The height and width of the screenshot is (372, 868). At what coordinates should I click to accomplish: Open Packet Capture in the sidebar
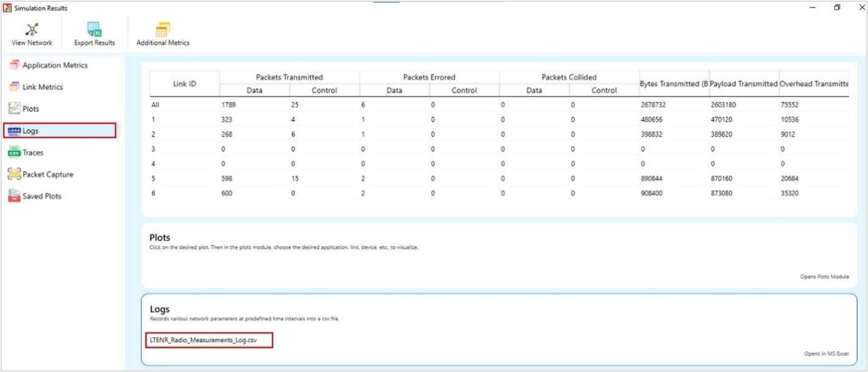(48, 174)
